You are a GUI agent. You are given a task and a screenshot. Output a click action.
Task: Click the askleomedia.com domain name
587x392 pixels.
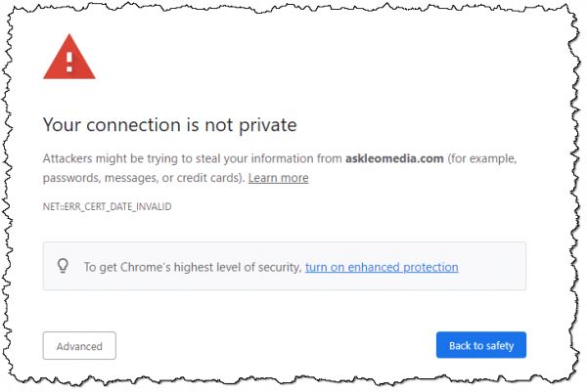394,158
